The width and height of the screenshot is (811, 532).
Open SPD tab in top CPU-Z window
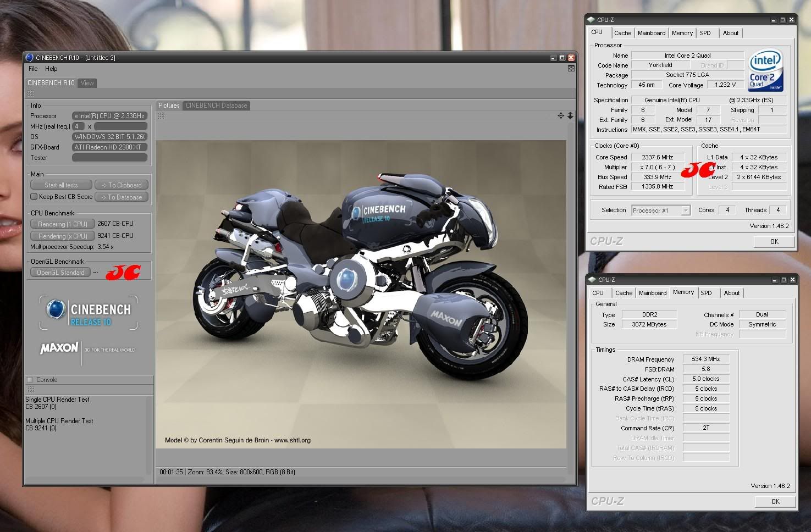click(705, 33)
